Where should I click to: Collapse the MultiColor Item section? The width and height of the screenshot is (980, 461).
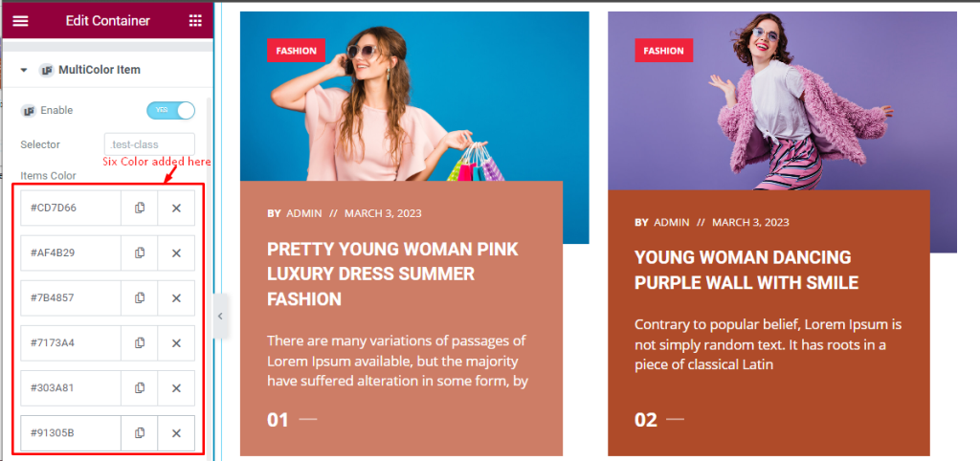(x=24, y=70)
